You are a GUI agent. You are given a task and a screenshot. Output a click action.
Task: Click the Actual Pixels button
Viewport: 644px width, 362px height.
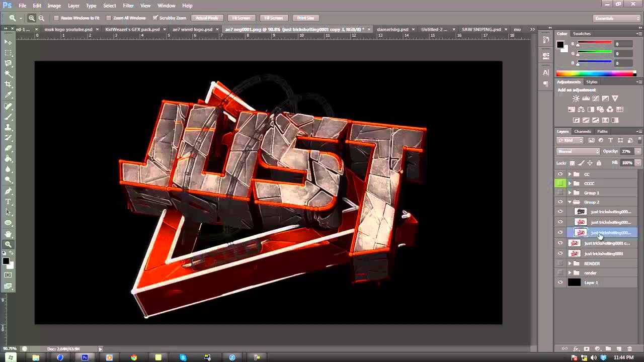pyautogui.click(x=207, y=18)
